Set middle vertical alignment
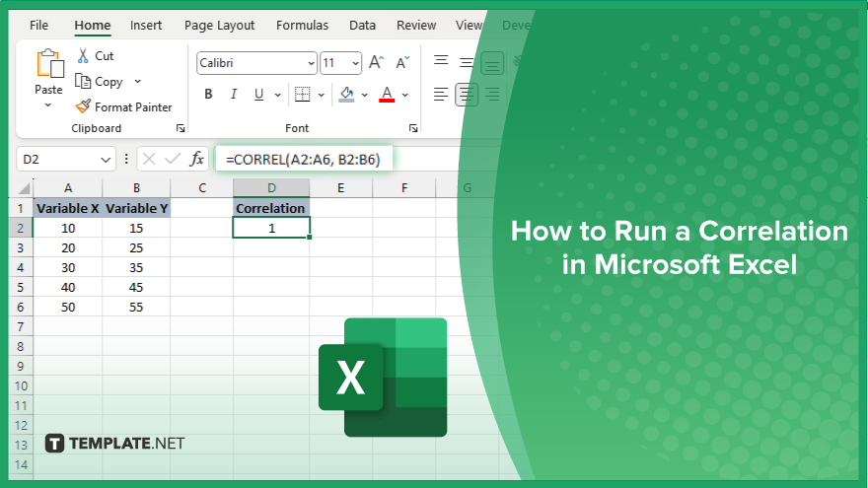Viewport: 868px width, 488px height. 467,62
